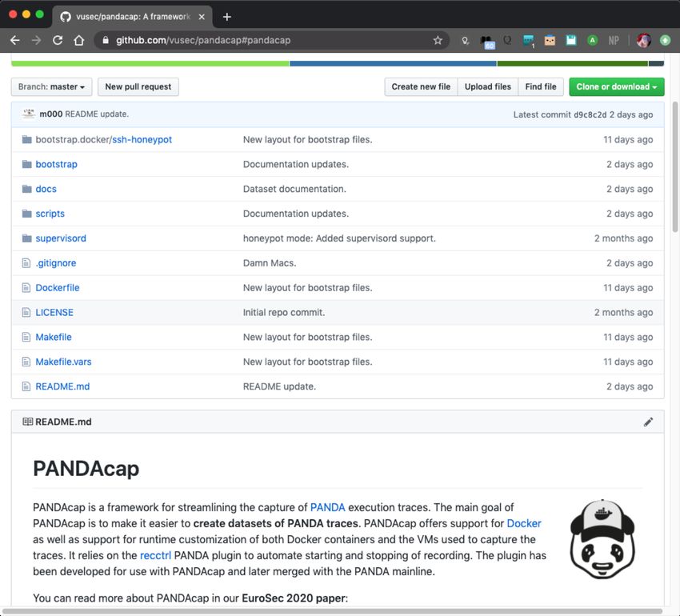Click the file icon beside LICENSE
This screenshot has width=680, height=616.
pyautogui.click(x=26, y=312)
